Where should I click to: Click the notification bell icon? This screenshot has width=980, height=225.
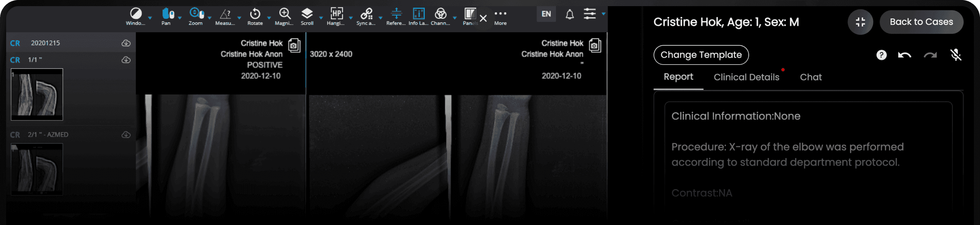[x=570, y=15]
